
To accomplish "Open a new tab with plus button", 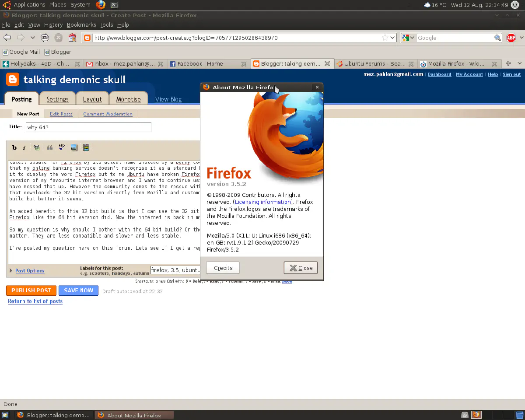I will tap(508, 63).
